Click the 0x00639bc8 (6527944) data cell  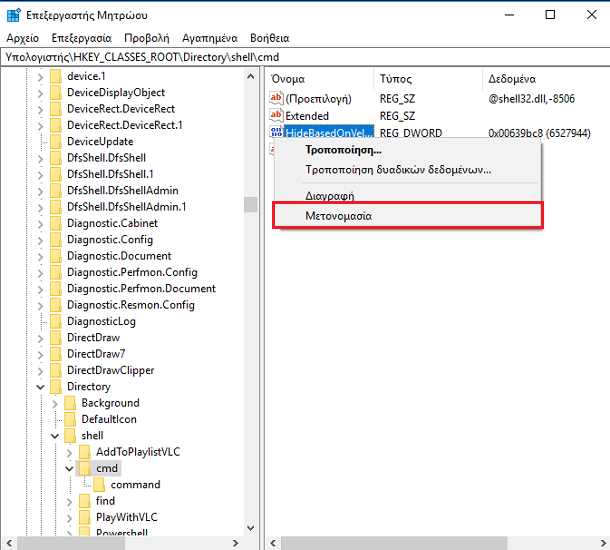539,133
